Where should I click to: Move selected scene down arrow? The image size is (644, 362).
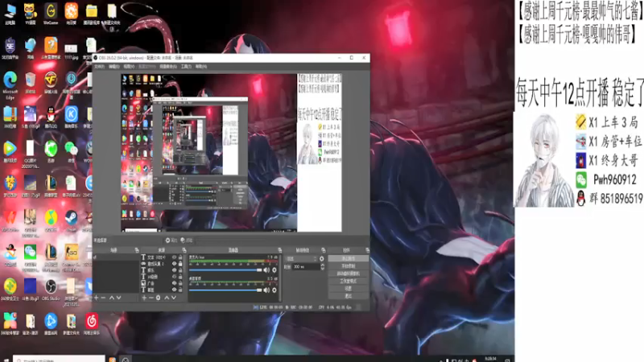118,298
